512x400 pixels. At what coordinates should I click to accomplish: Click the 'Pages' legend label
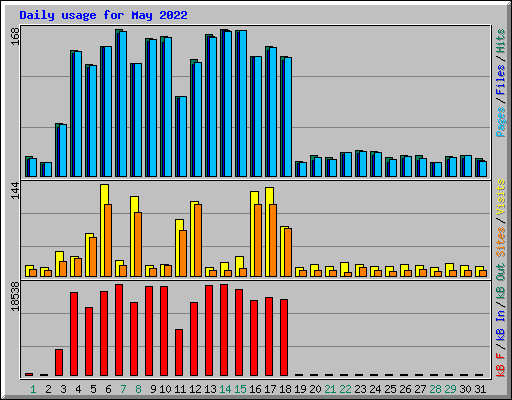pyautogui.click(x=500, y=122)
